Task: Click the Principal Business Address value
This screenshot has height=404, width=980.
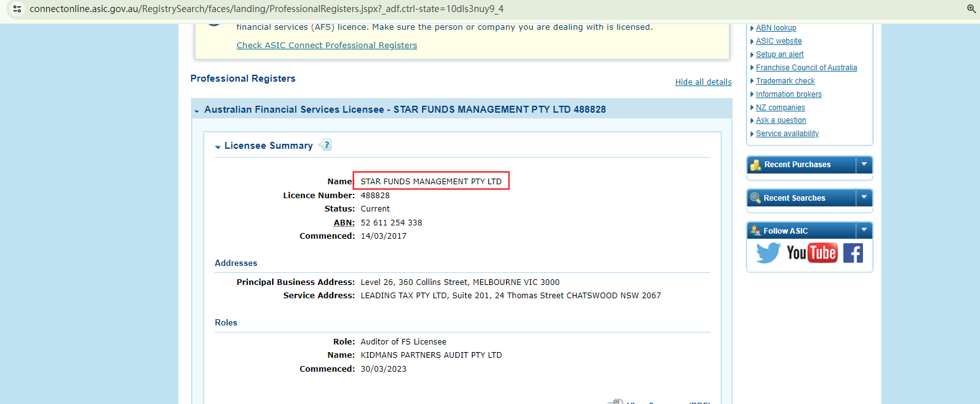Action: click(x=460, y=282)
